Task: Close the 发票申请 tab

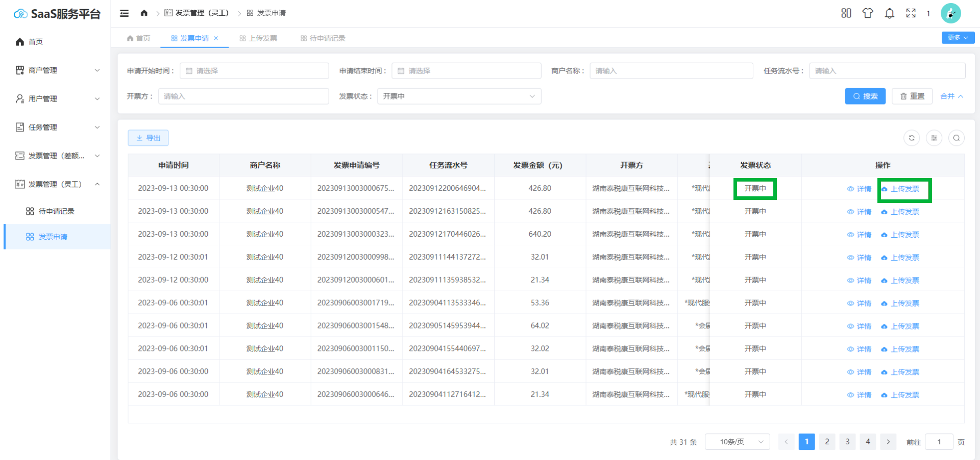Action: [216, 38]
